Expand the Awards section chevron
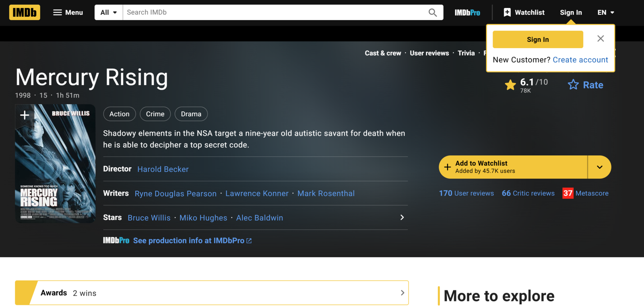 402,293
